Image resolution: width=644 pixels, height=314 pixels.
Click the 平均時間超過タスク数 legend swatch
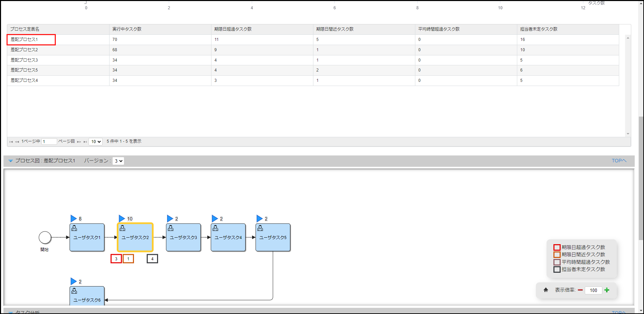tap(557, 262)
